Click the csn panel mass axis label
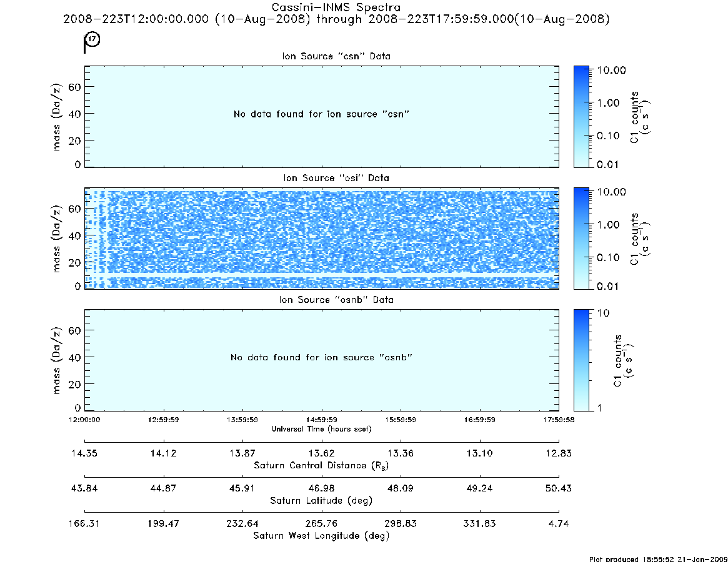 tap(57, 117)
